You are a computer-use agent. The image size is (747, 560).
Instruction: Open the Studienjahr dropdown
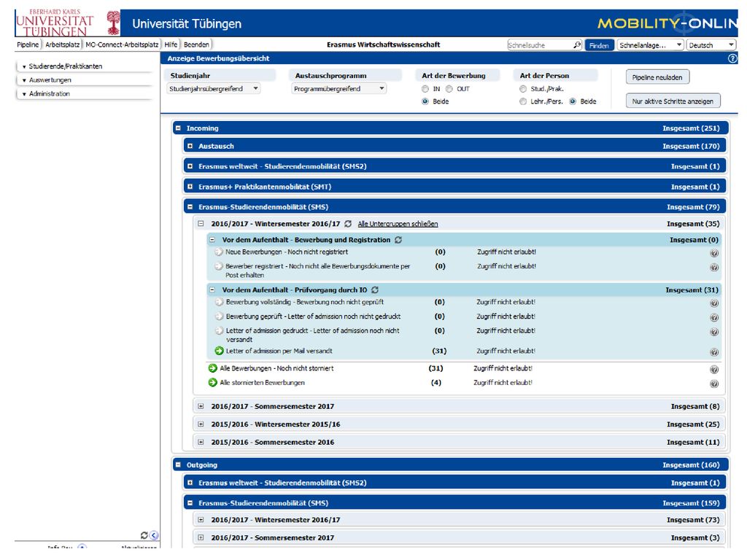tap(214, 88)
